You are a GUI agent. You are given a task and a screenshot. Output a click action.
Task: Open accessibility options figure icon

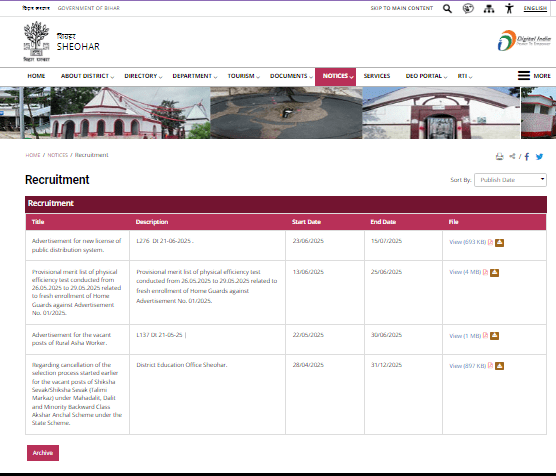(509, 8)
